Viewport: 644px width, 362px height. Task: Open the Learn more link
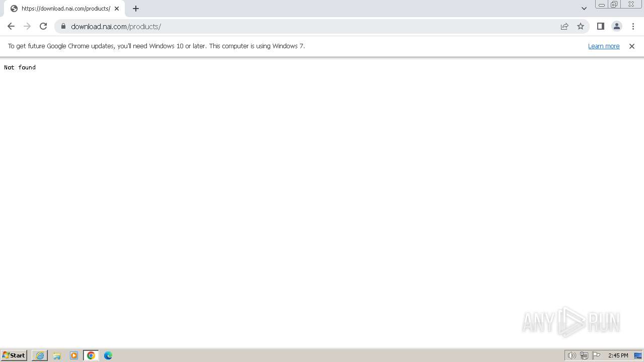click(604, 46)
